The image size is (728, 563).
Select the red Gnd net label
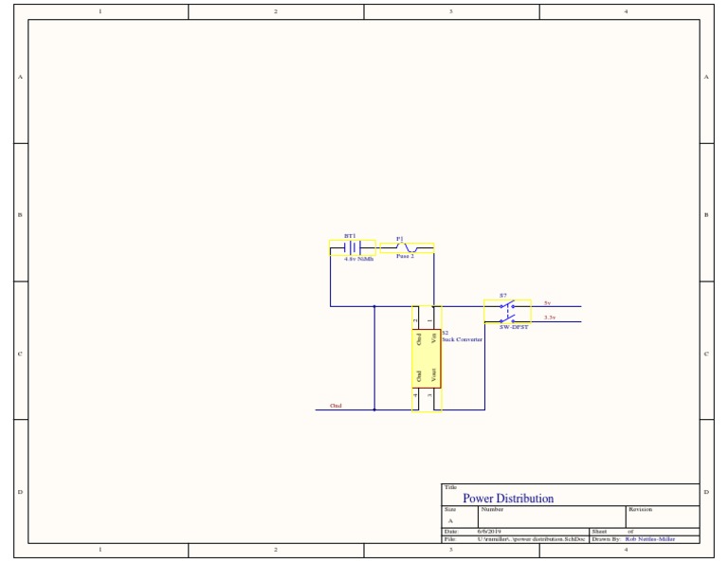336,406
